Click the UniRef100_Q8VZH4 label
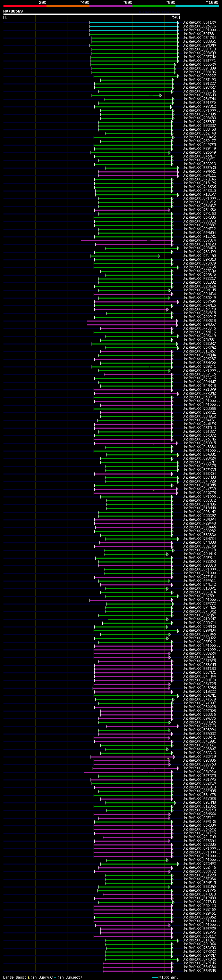This screenshot has height=980, width=222. 199,99
